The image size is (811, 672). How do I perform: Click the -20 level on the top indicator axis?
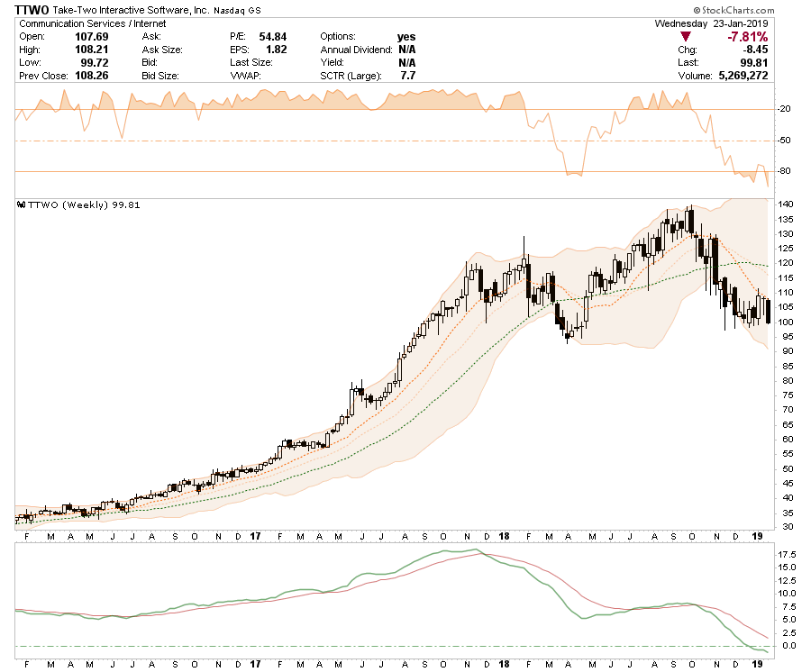[784, 109]
